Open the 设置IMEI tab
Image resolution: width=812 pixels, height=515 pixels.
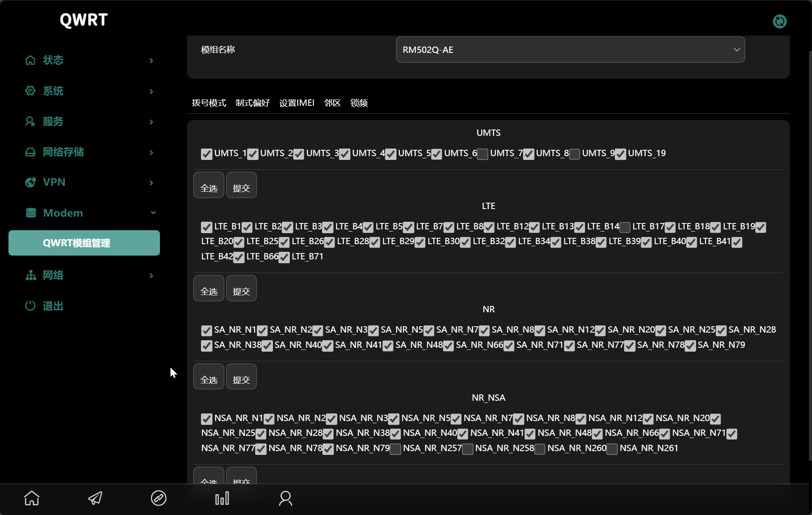tap(297, 103)
